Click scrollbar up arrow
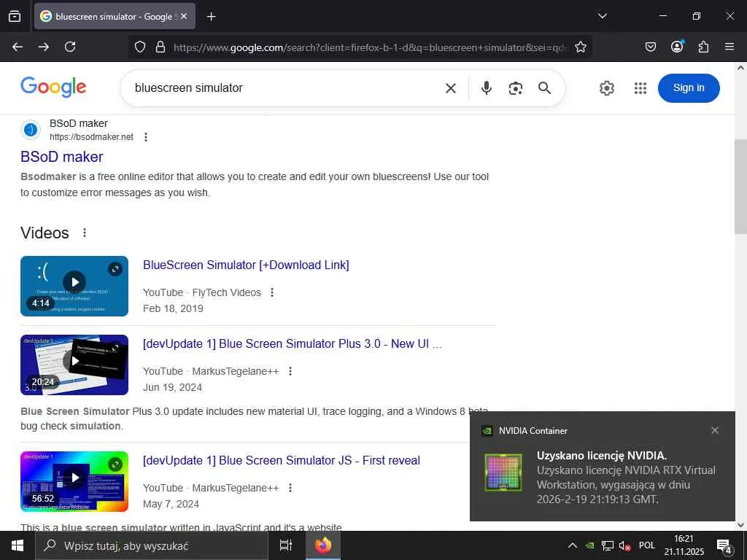Image resolution: width=747 pixels, height=560 pixels. pyautogui.click(x=740, y=68)
